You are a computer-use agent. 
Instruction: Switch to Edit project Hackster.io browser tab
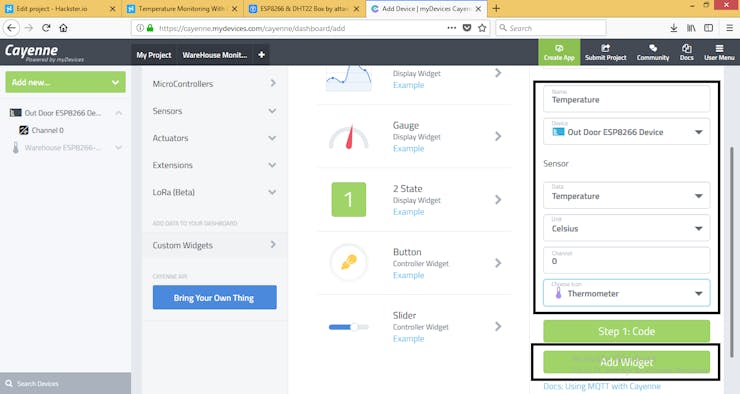[x=59, y=8]
